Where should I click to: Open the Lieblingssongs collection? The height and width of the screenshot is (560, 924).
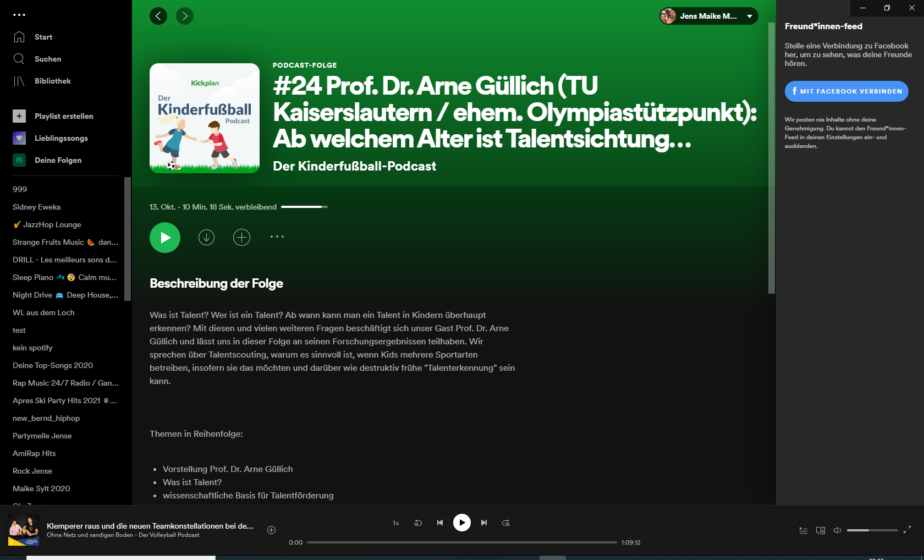61,138
